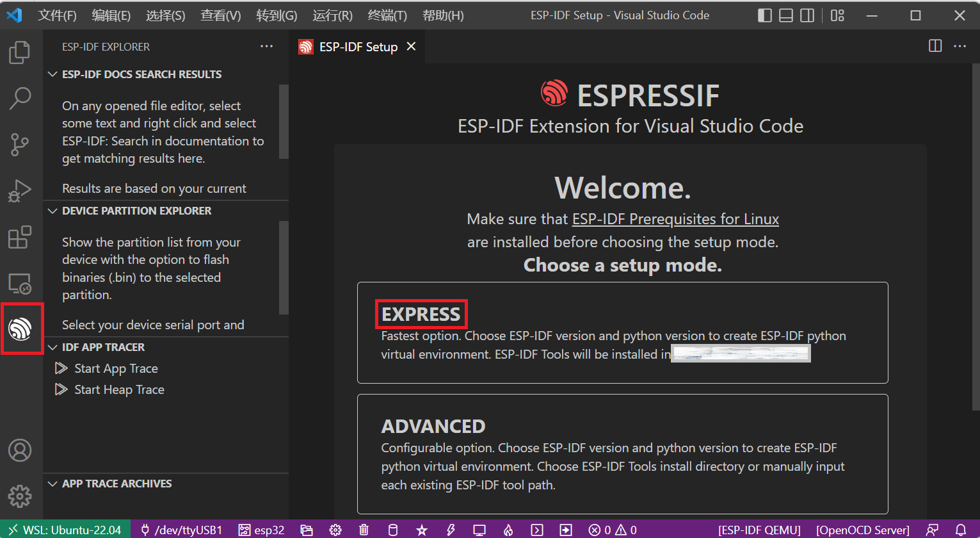
Task: Open the 文件(F) menu
Action: pyautogui.click(x=57, y=15)
